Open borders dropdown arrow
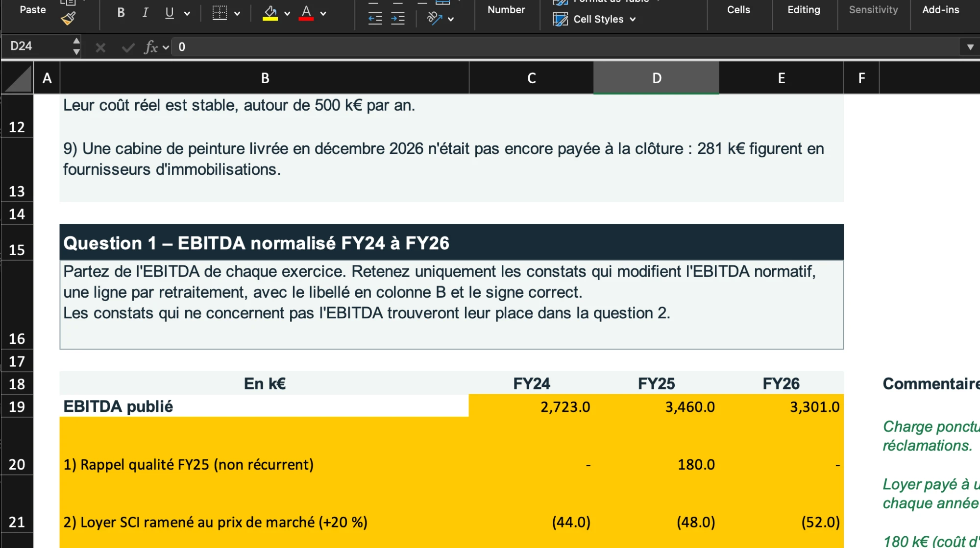 (x=237, y=14)
